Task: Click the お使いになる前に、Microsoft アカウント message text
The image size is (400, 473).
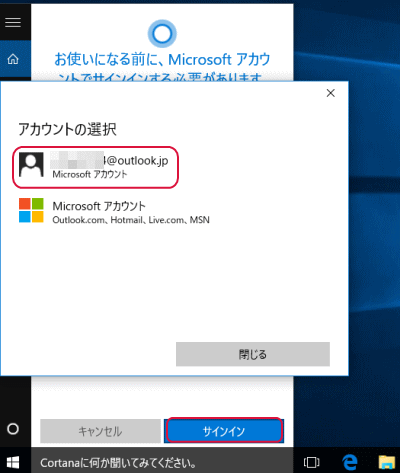Action: coord(162,67)
